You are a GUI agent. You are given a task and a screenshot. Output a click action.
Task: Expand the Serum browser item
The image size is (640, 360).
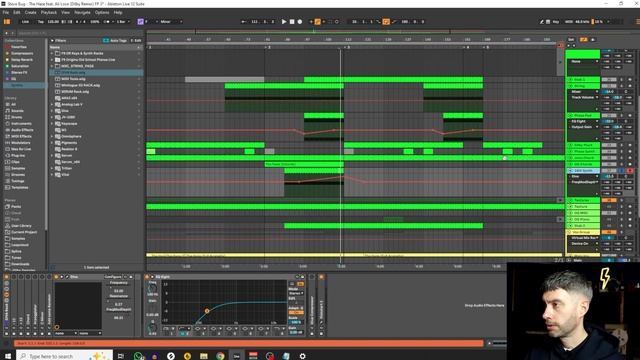pyautogui.click(x=52, y=156)
